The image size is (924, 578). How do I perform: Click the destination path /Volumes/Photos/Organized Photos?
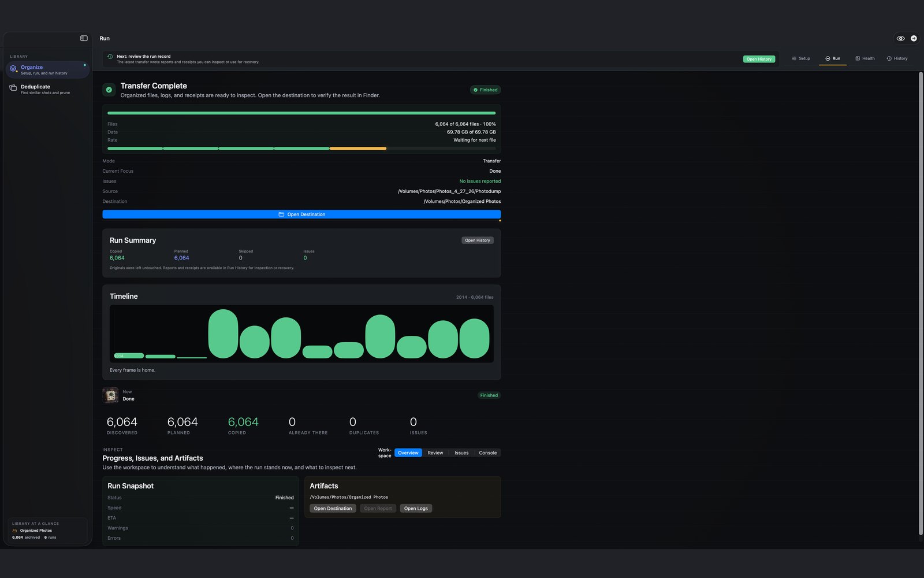pos(462,202)
